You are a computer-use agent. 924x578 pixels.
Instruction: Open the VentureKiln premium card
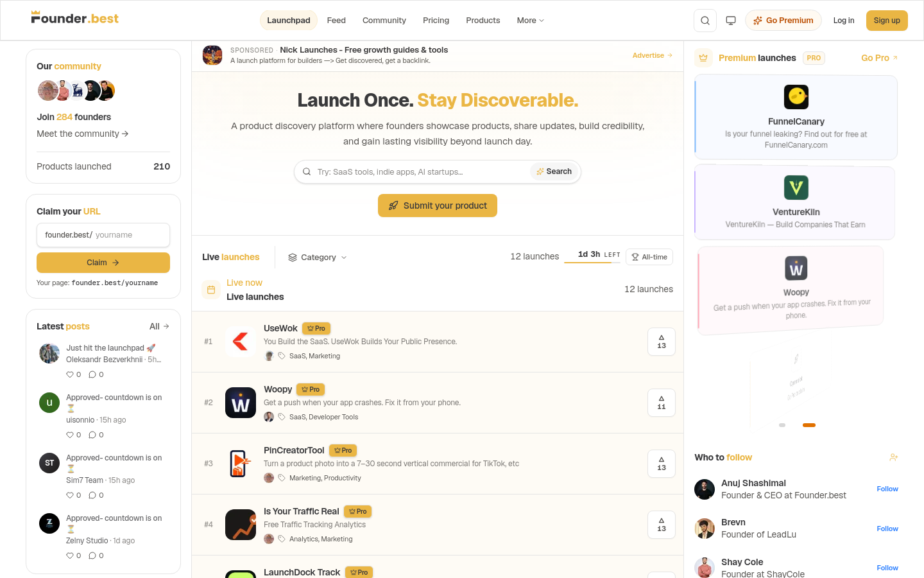[x=795, y=203]
